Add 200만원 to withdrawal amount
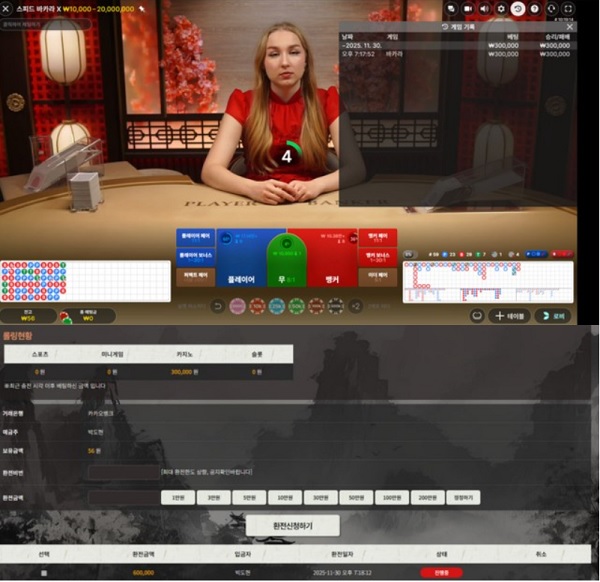Screen dimensions: 600x582 point(427,498)
